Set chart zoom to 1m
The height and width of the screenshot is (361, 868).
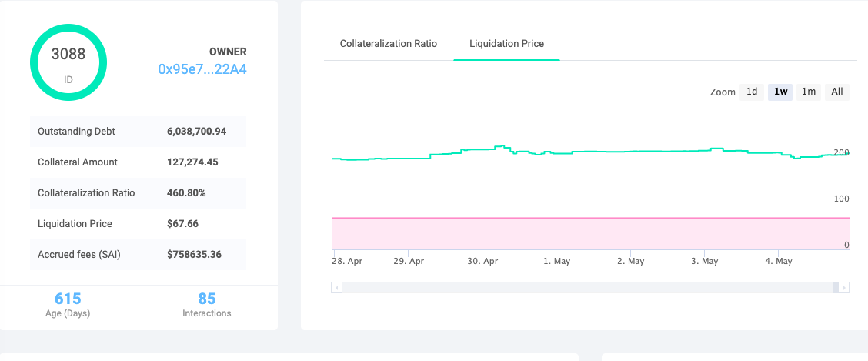pos(809,92)
